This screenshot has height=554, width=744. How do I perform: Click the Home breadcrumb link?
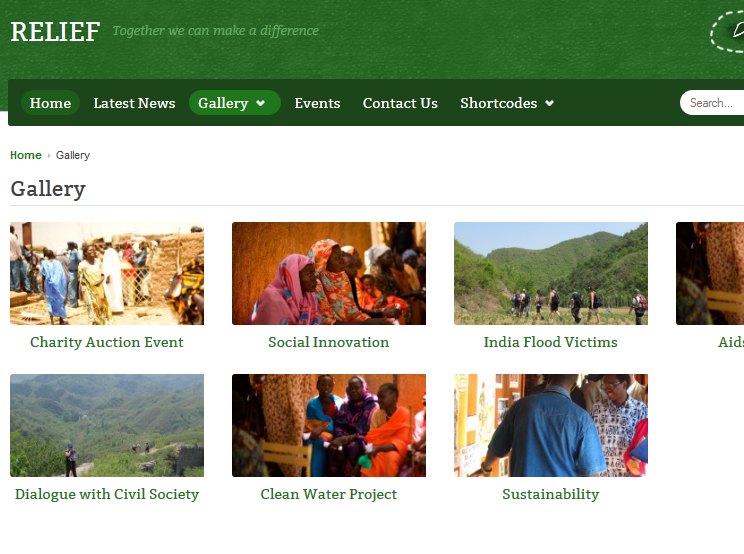(x=26, y=155)
